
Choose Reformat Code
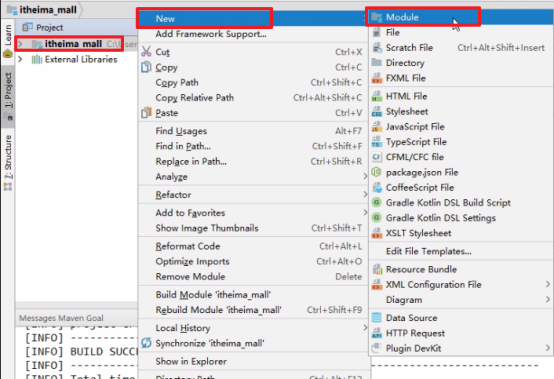click(253, 246)
